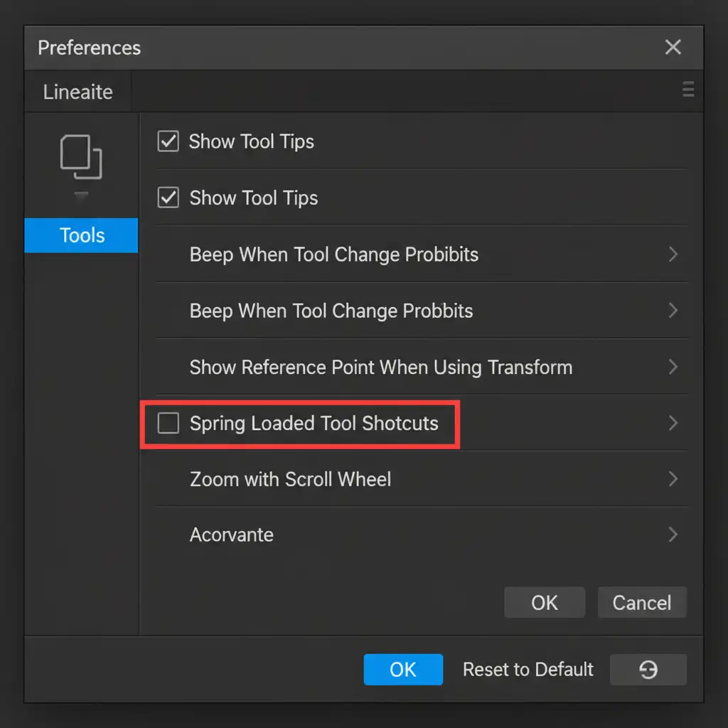Screen dimensions: 728x728
Task: Close the Preferences dialog with the X
Action: click(673, 48)
